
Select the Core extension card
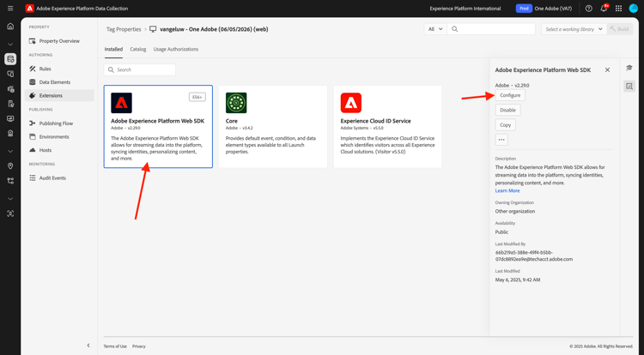[273, 127]
